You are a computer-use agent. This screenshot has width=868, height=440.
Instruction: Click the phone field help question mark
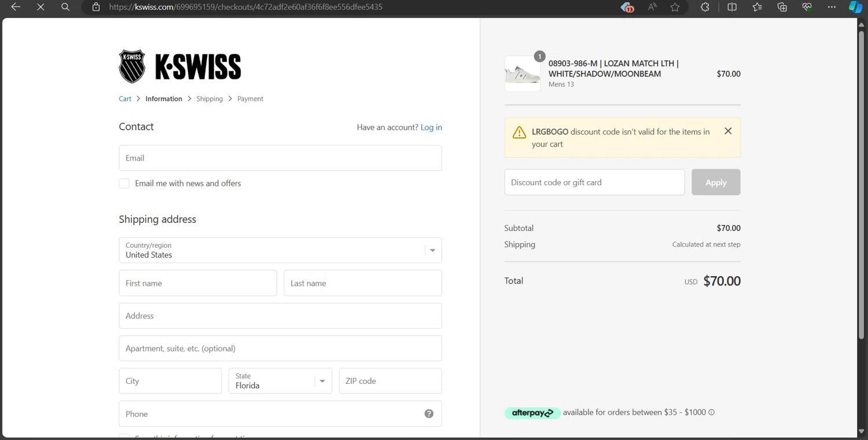tap(429, 413)
